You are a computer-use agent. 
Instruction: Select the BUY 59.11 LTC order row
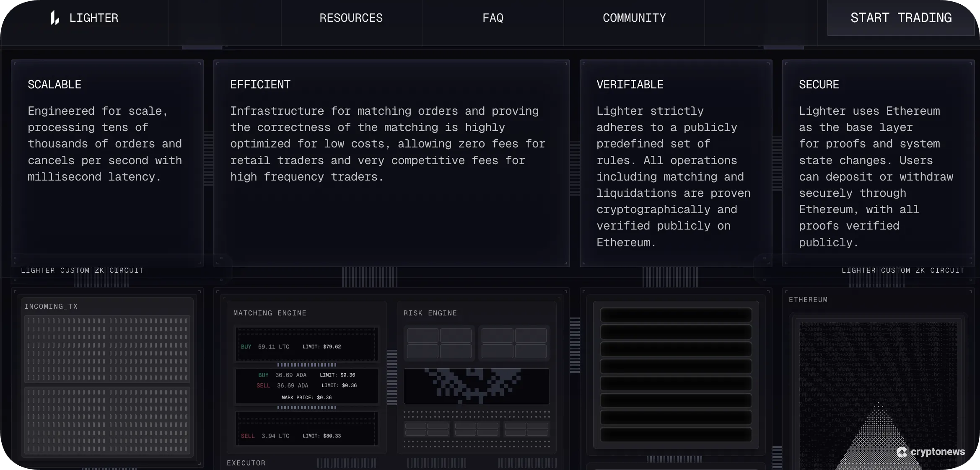(306, 346)
